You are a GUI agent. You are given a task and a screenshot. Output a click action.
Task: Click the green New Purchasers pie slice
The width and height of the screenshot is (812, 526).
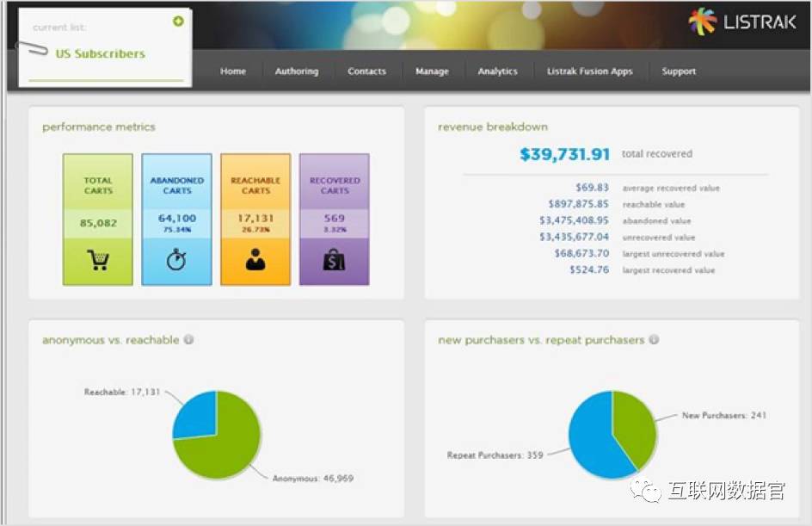(635, 428)
